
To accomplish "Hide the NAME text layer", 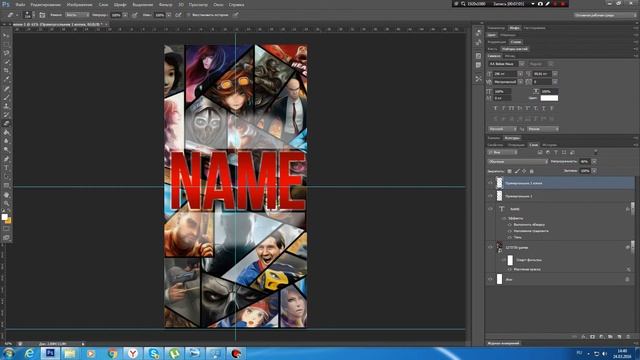I will [490, 209].
